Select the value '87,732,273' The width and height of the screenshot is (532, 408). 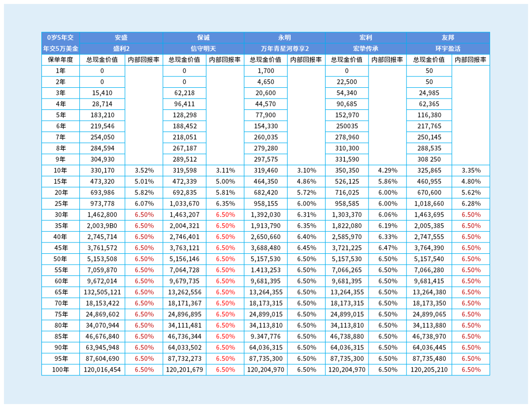tap(184, 358)
